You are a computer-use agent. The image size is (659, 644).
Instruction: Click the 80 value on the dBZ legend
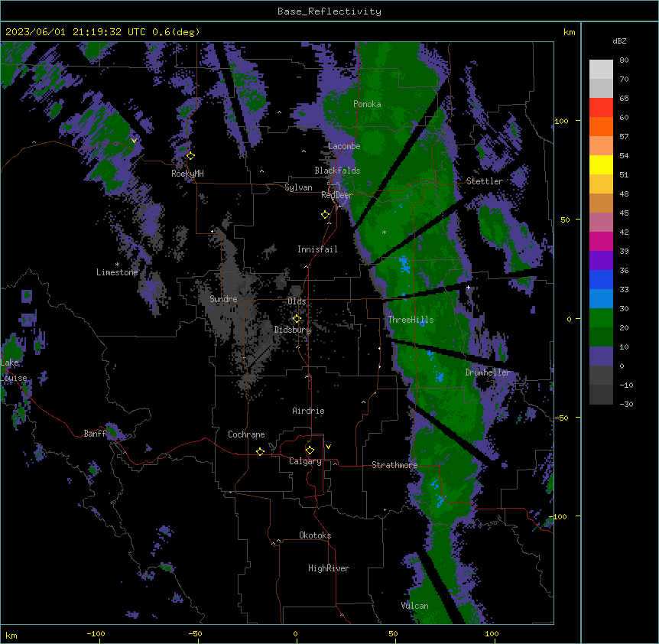tap(624, 60)
